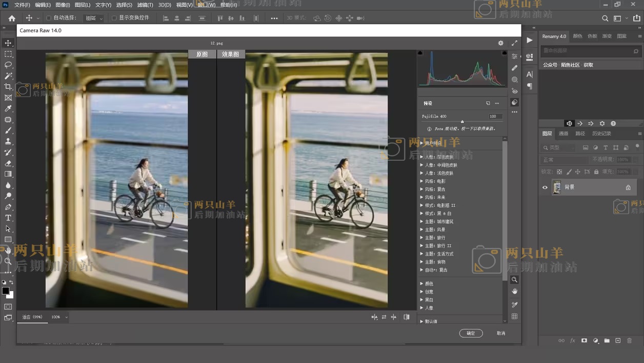The height and width of the screenshot is (363, 644).
Task: Open the Edit sliders panel icon
Action: coord(514,56)
